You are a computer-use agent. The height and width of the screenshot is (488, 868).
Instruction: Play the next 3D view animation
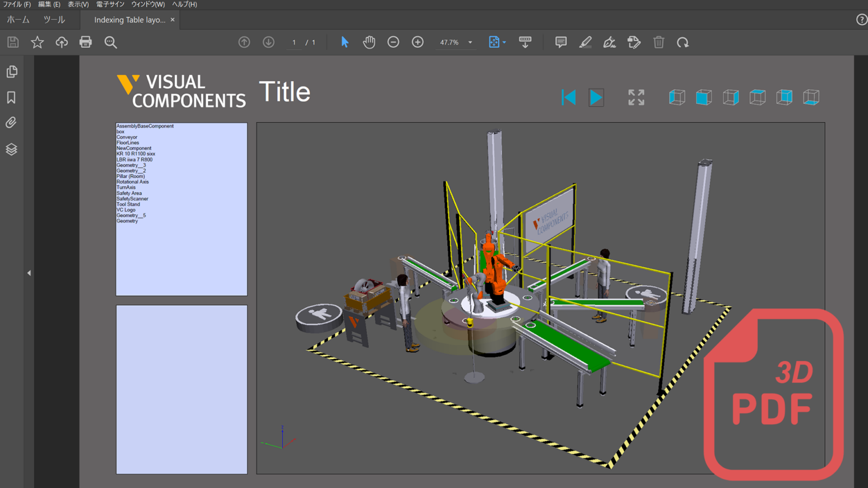pyautogui.click(x=596, y=97)
